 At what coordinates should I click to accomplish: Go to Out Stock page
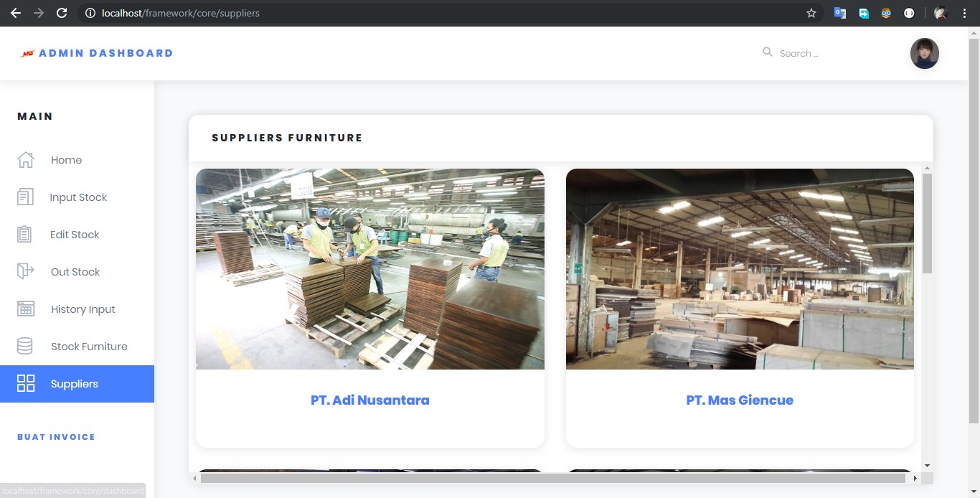pyautogui.click(x=77, y=272)
